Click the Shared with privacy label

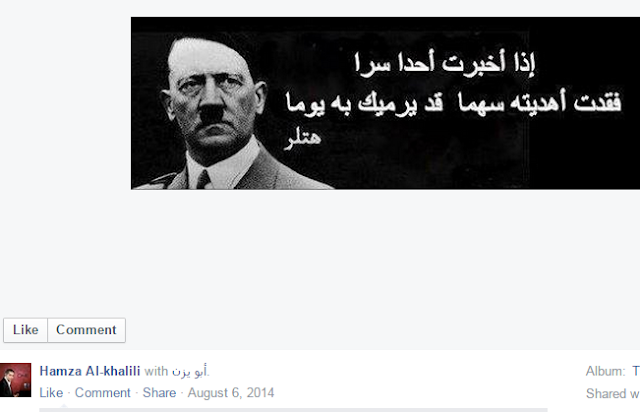[613, 394]
